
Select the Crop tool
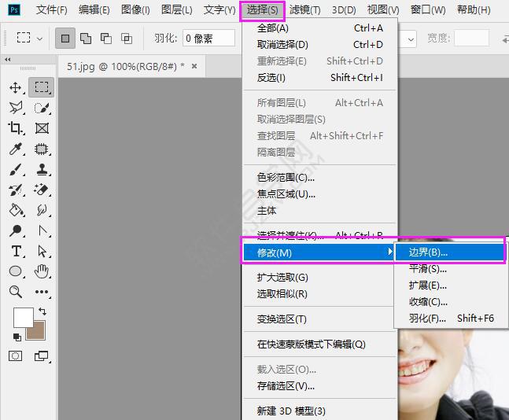(x=15, y=128)
